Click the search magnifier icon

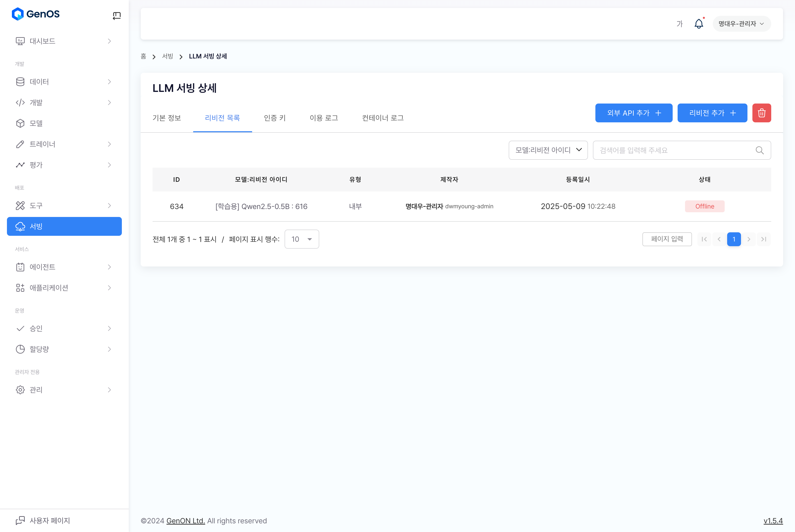tap(759, 150)
